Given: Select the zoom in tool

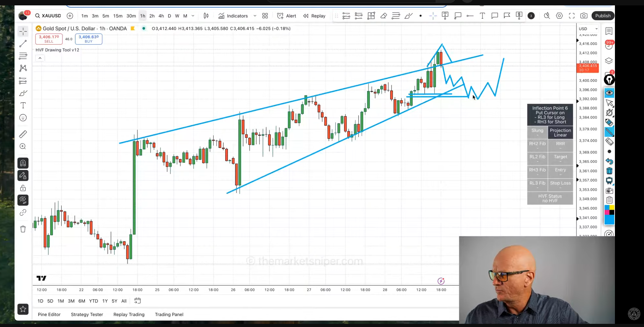Looking at the screenshot, I should click(x=23, y=147).
